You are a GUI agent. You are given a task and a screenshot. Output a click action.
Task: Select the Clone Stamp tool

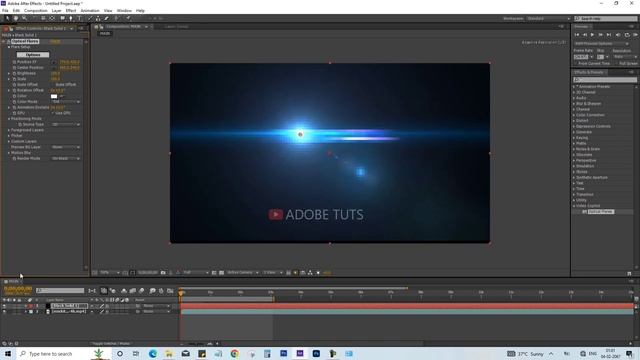click(x=98, y=18)
